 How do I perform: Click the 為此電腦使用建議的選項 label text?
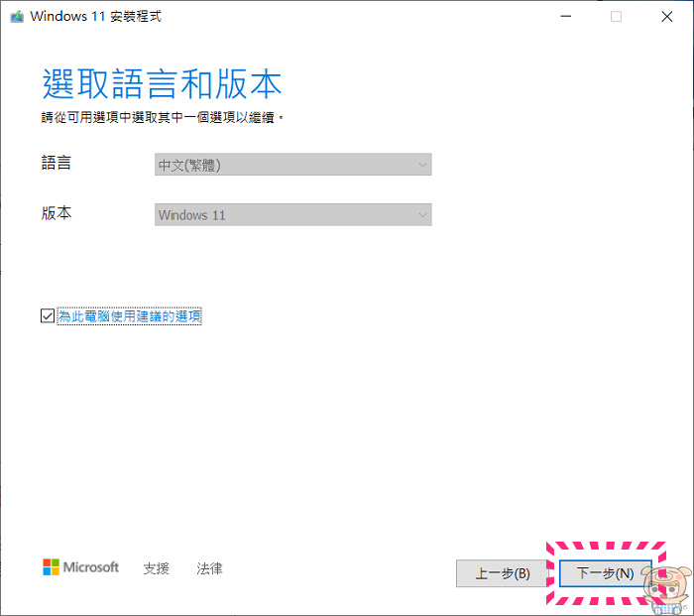pos(129,316)
